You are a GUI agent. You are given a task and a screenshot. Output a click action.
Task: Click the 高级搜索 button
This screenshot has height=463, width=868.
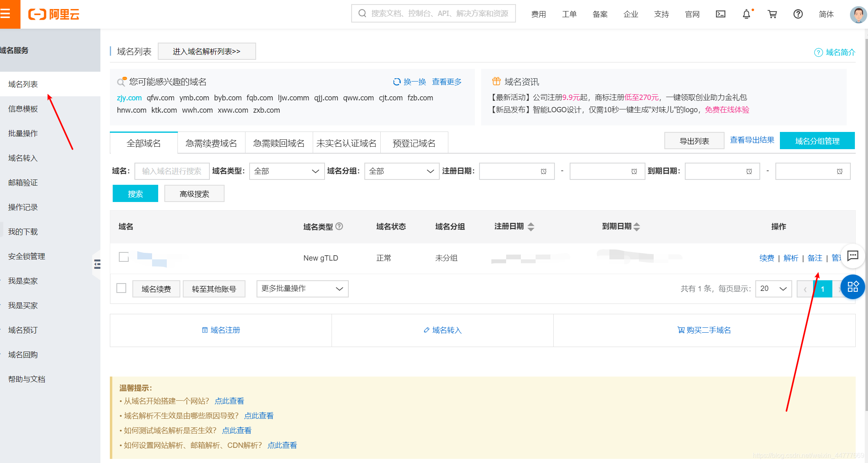coord(194,194)
